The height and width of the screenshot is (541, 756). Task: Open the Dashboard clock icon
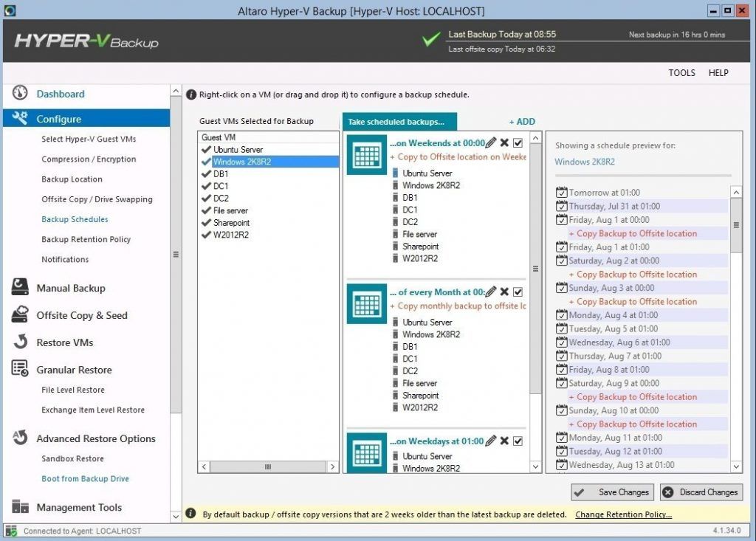pos(20,92)
